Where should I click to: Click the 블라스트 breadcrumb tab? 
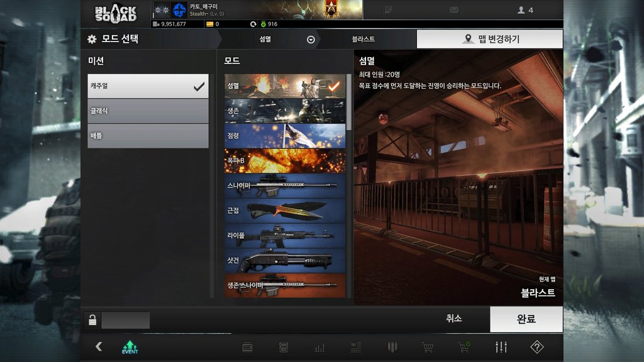point(363,39)
